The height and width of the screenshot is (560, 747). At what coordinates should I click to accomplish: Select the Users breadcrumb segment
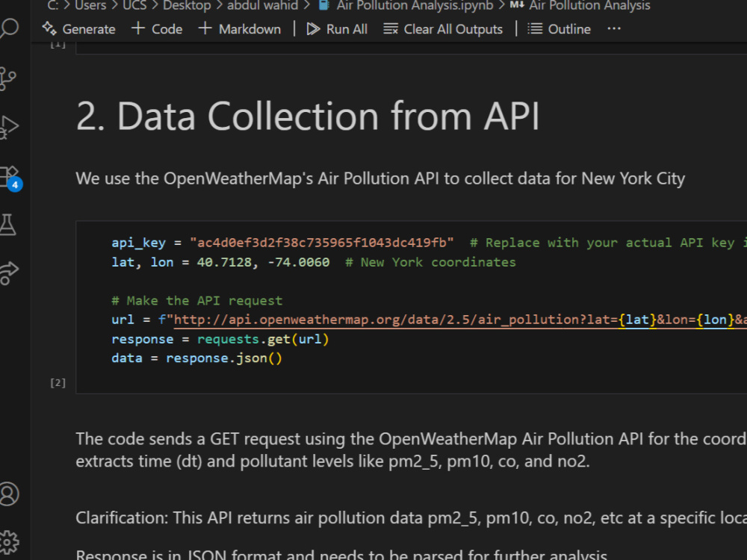pyautogui.click(x=90, y=5)
